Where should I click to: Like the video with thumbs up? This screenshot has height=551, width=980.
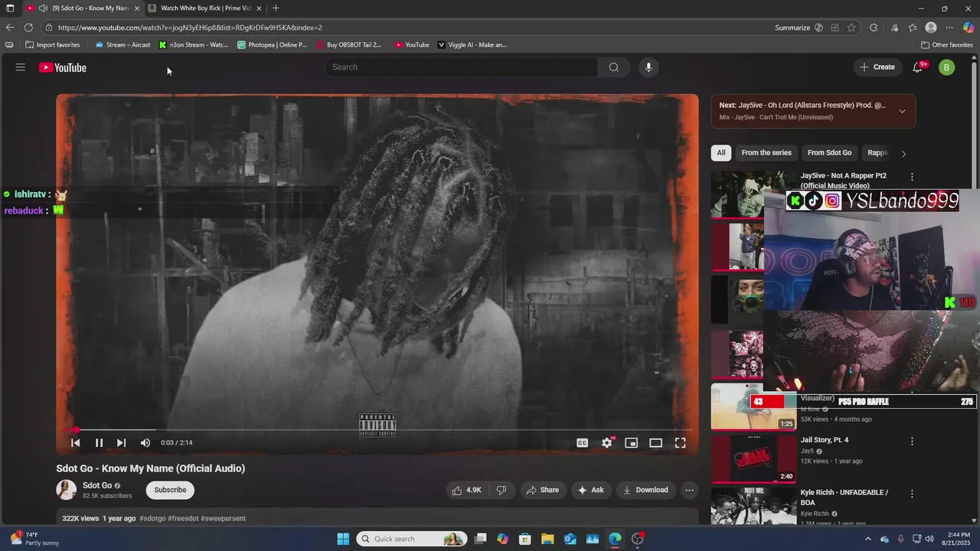click(466, 490)
